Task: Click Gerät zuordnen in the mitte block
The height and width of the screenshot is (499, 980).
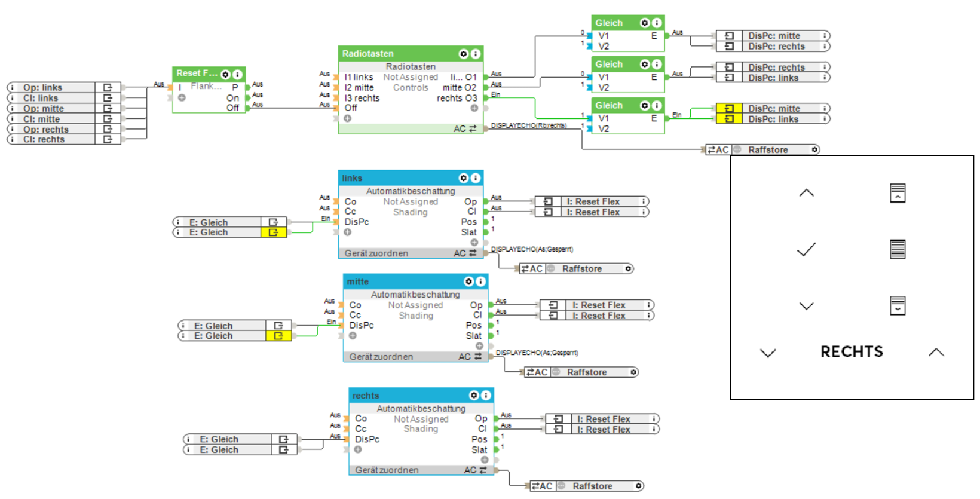Action: coord(381,357)
